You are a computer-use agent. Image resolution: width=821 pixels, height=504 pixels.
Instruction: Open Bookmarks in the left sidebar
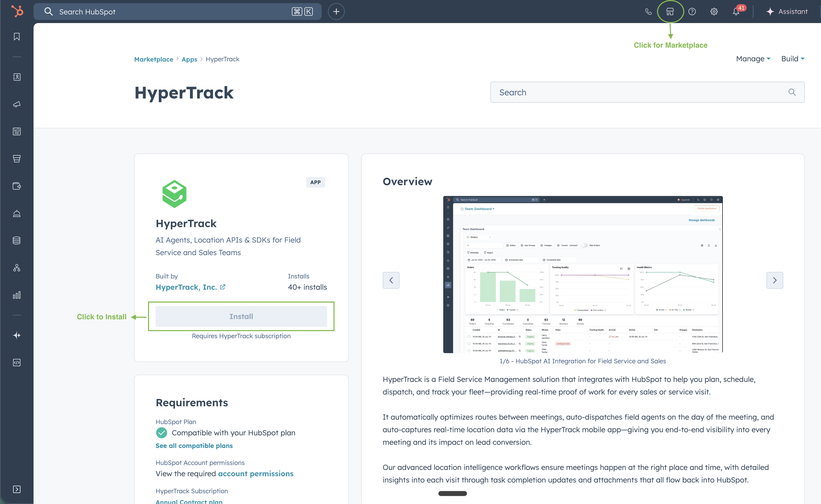click(x=17, y=37)
